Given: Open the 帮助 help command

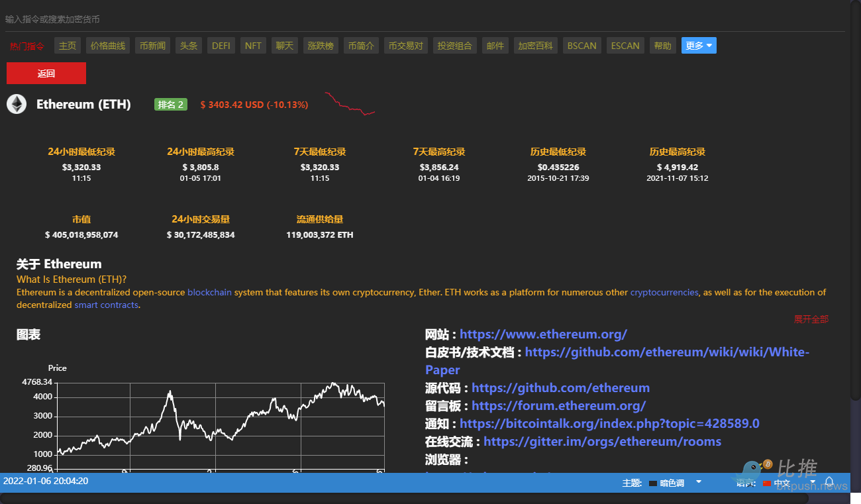Looking at the screenshot, I should click(x=663, y=46).
